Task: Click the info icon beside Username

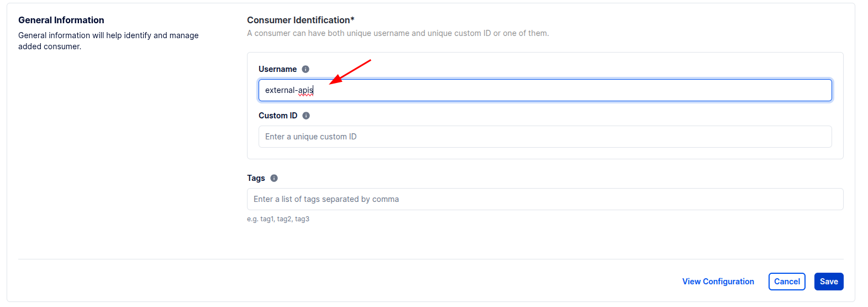Action: 306,69
